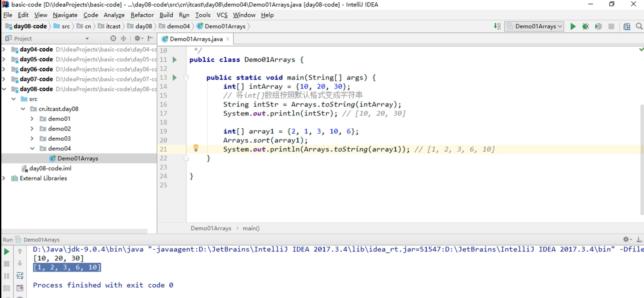Click the scroll-from-source target icon
The height and width of the screenshot is (298, 644).
pos(113,38)
